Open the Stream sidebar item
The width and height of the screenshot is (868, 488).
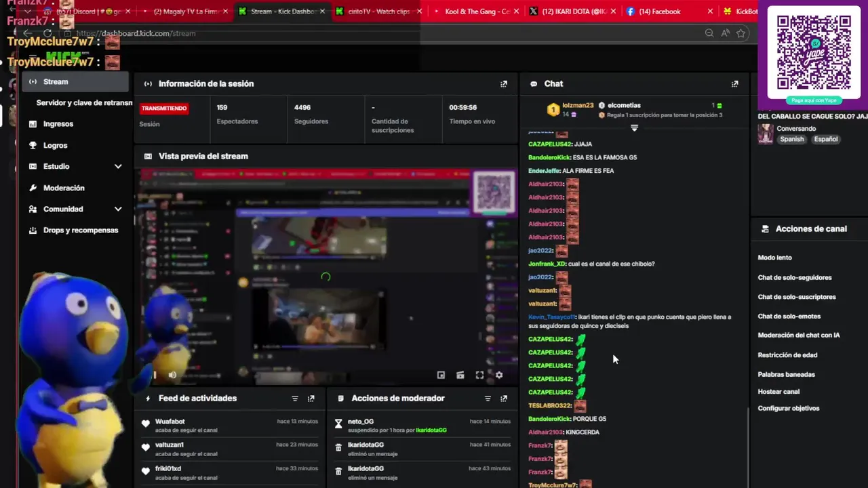pos(75,82)
